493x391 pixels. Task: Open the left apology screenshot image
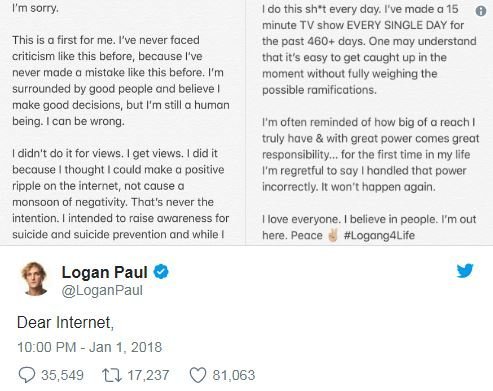122,122
